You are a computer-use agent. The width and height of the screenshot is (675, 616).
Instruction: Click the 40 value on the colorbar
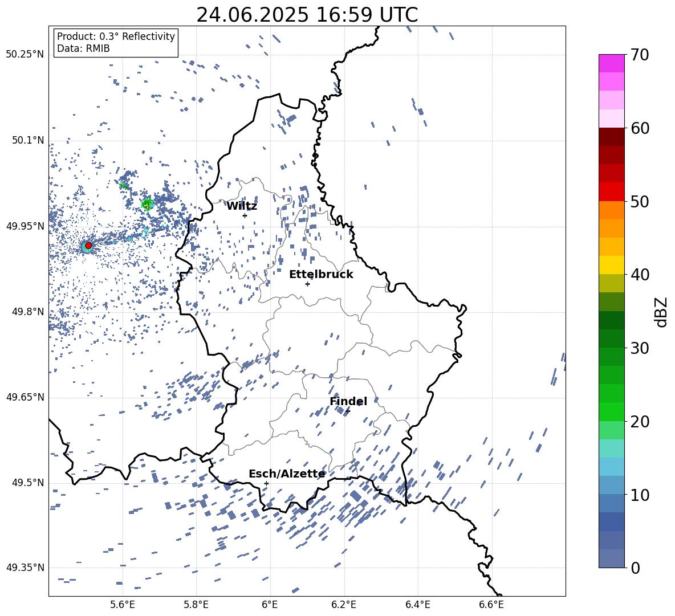click(x=640, y=275)
